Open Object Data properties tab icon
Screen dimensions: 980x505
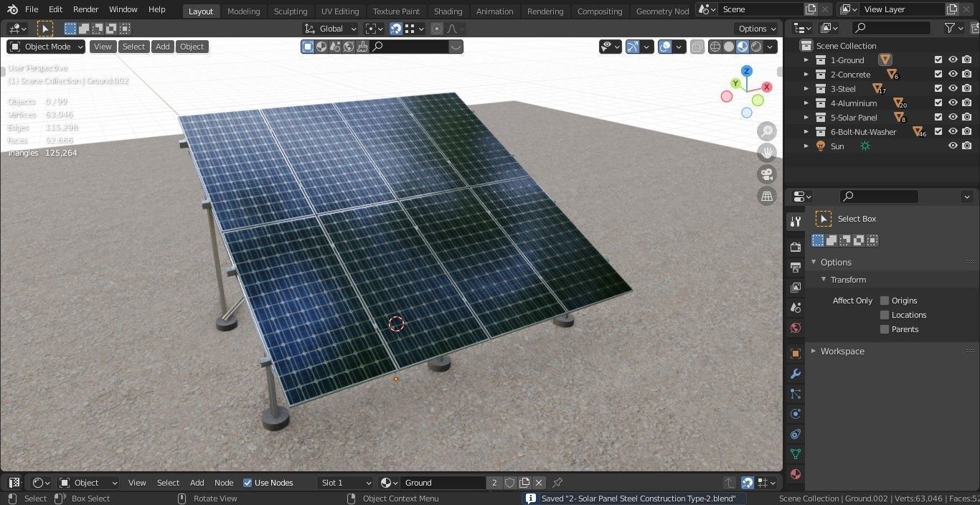tap(795, 454)
